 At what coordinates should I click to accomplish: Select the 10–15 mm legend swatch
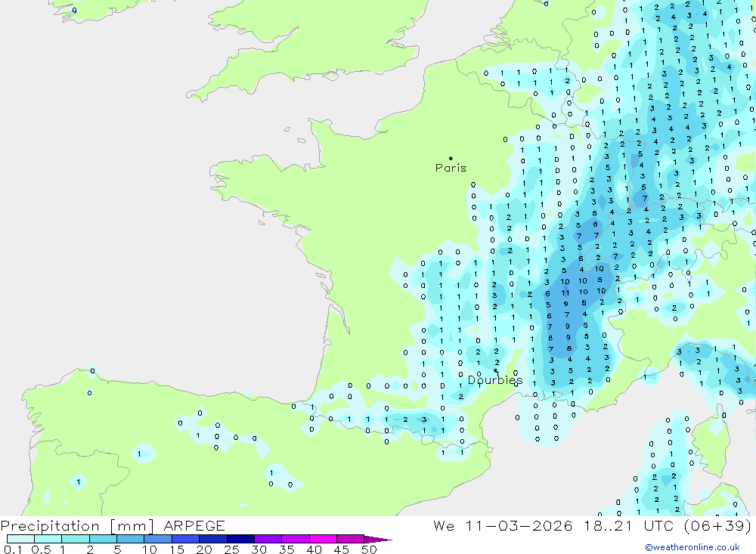coord(158,539)
